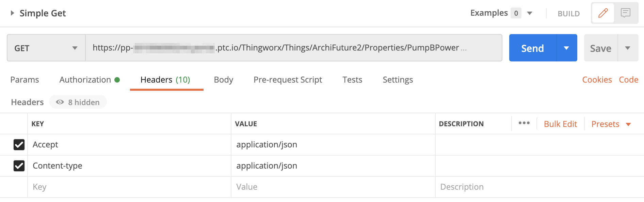Open the Cookies link
644x202 pixels.
[x=597, y=80]
